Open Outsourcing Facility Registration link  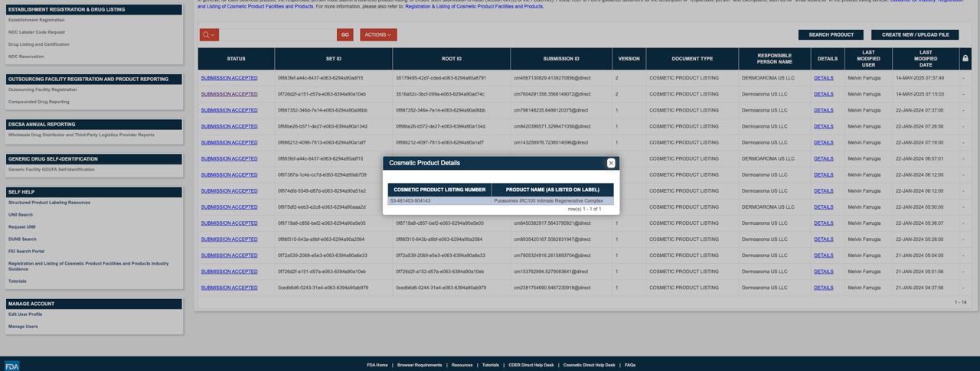pyautogui.click(x=43, y=89)
